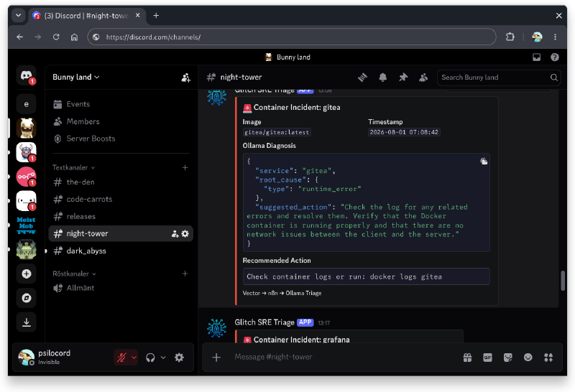This screenshot has width=575, height=392.
Task: Open the viking avatar server
Action: (26, 152)
